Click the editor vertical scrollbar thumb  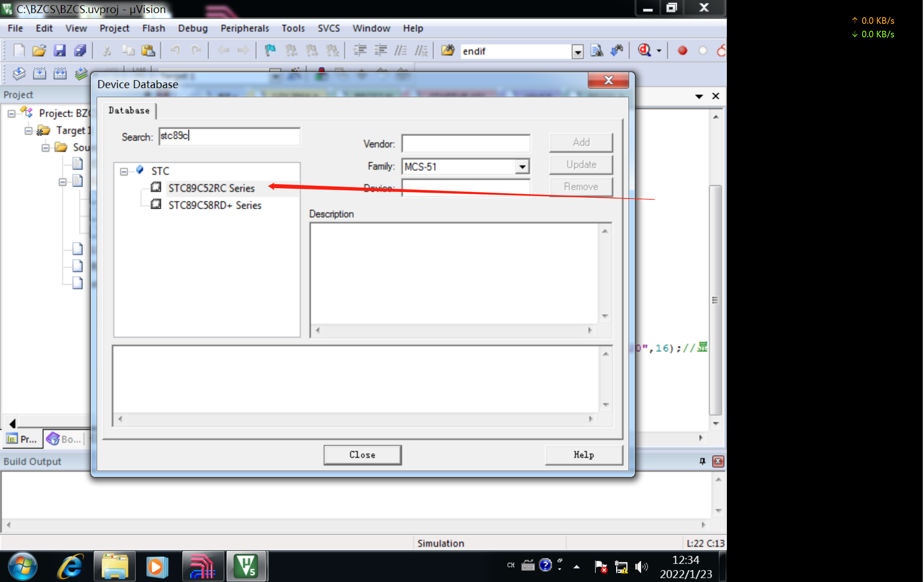715,300
